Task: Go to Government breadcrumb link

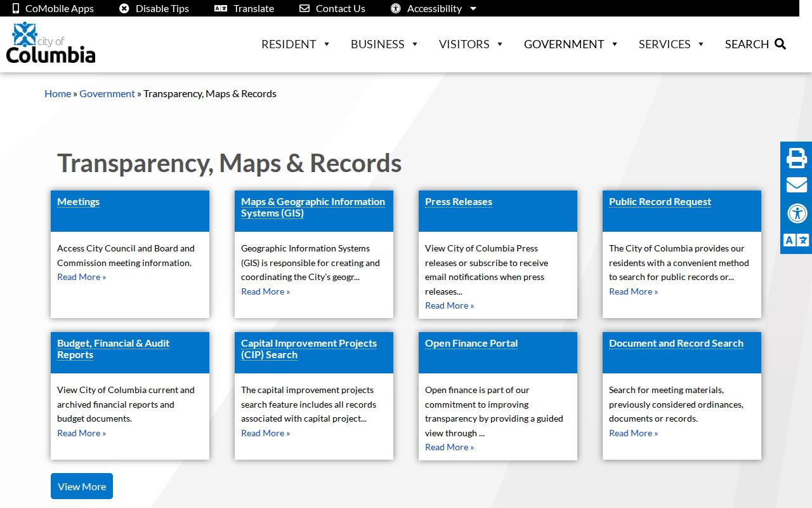Action: [x=107, y=93]
